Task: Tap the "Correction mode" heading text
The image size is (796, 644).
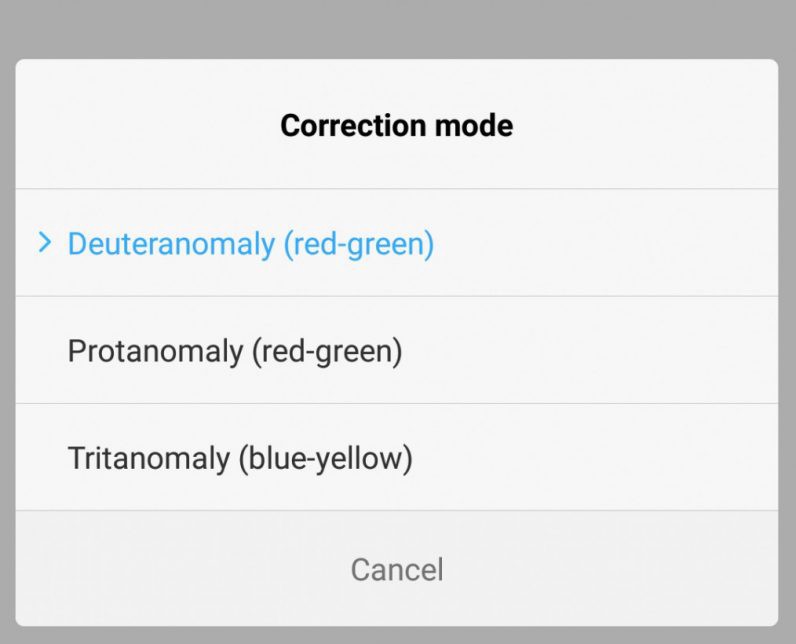Action: point(396,126)
